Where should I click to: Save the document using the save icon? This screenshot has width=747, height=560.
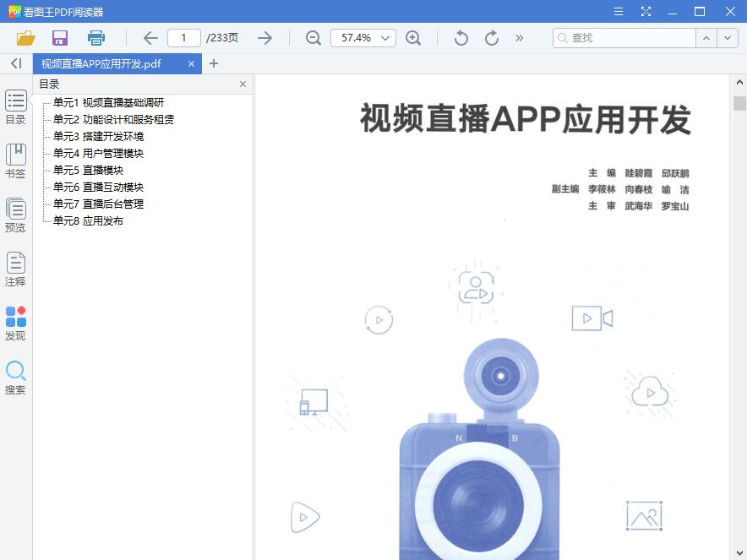tap(59, 37)
